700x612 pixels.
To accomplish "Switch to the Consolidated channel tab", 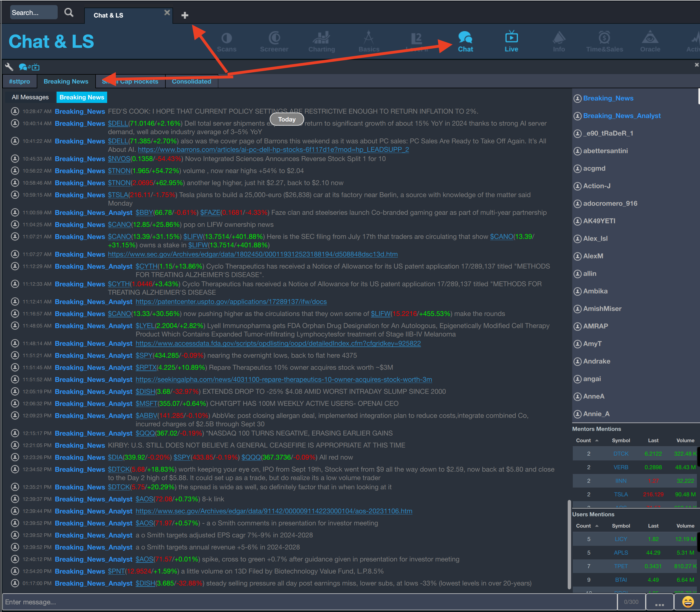I will point(191,82).
